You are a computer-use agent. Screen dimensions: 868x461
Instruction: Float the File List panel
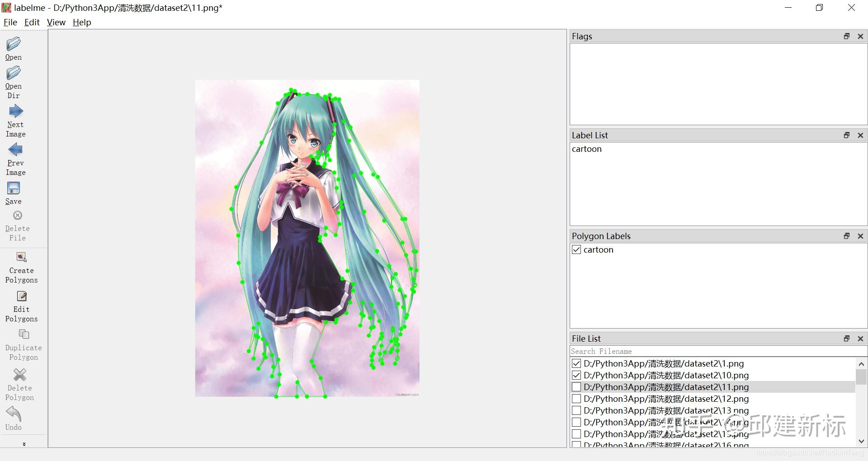click(x=847, y=339)
